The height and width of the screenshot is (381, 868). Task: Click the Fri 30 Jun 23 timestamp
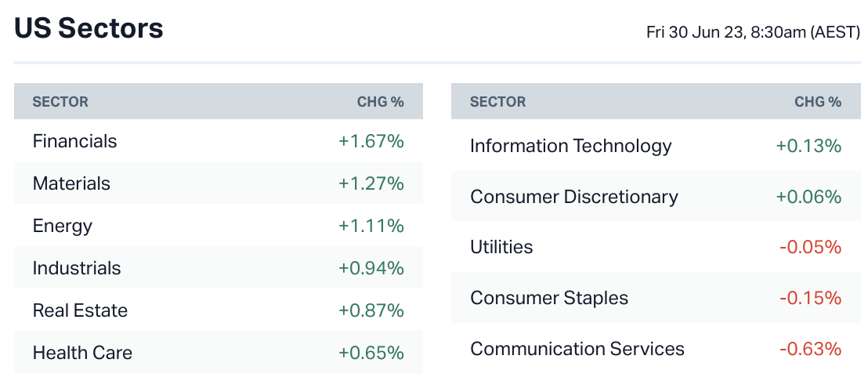(x=753, y=32)
